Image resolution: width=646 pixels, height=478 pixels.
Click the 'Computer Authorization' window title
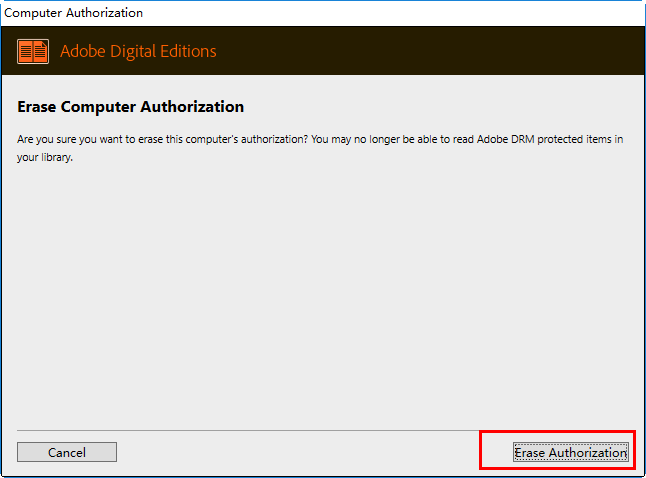pyautogui.click(x=74, y=13)
